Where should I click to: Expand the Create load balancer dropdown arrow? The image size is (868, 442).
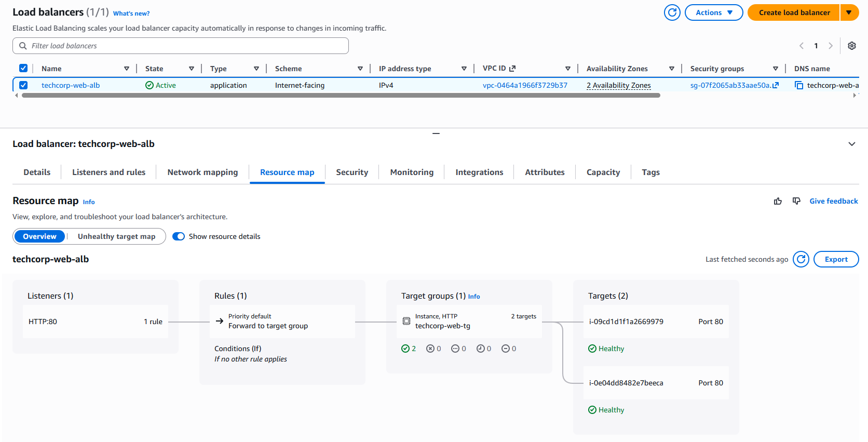click(849, 12)
